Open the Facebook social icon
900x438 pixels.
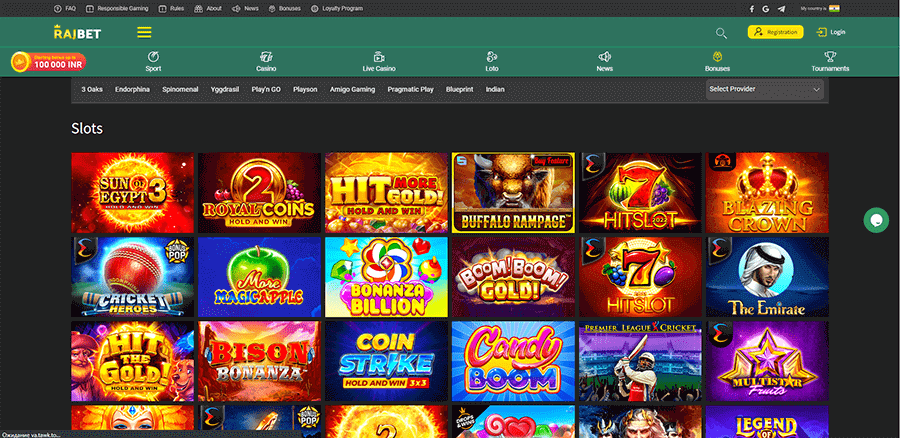(752, 9)
